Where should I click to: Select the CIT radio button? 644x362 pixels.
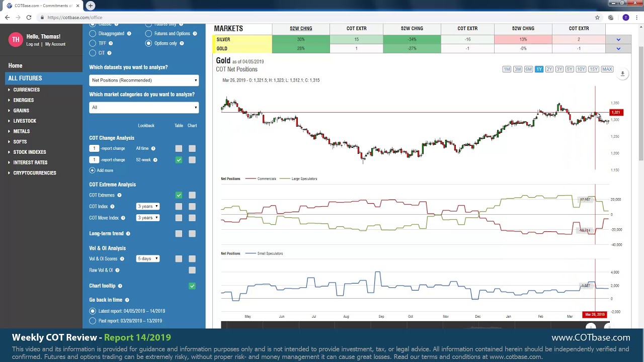[x=93, y=53]
